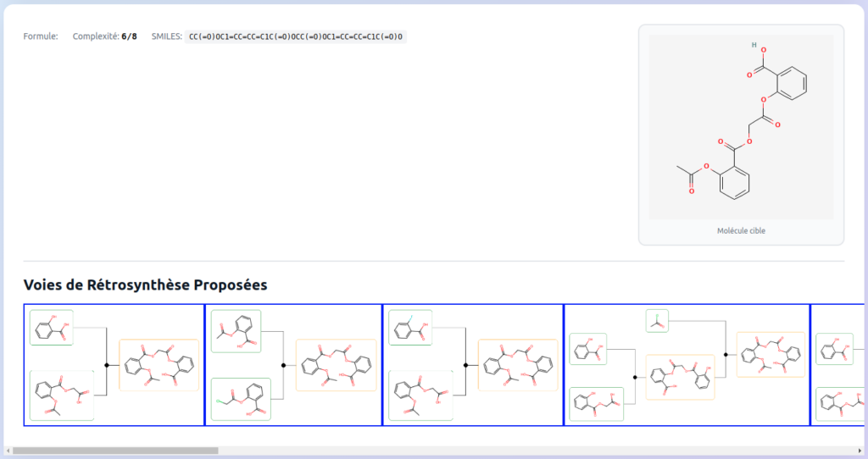
Task: Click the horizontal scrollbar thumb
Action: pyautogui.click(x=114, y=451)
